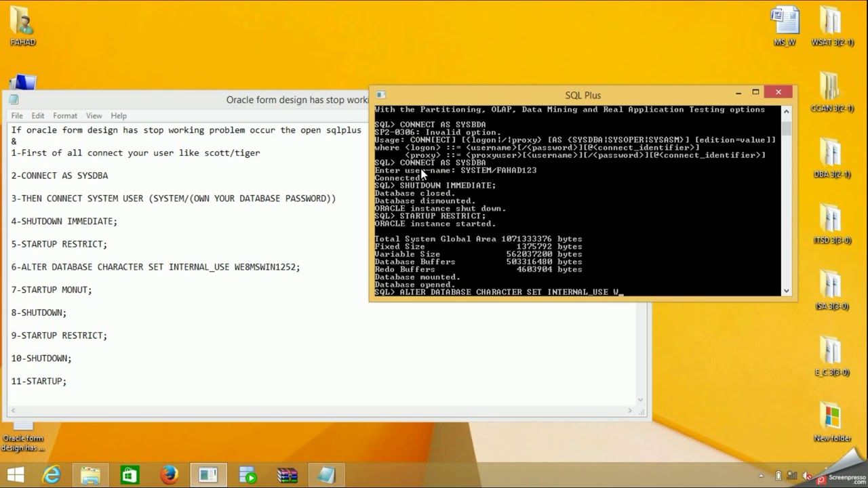Select the DBA 3(2-1) desktop folder
Image resolution: width=868 pixels, height=488 pixels.
click(x=831, y=157)
